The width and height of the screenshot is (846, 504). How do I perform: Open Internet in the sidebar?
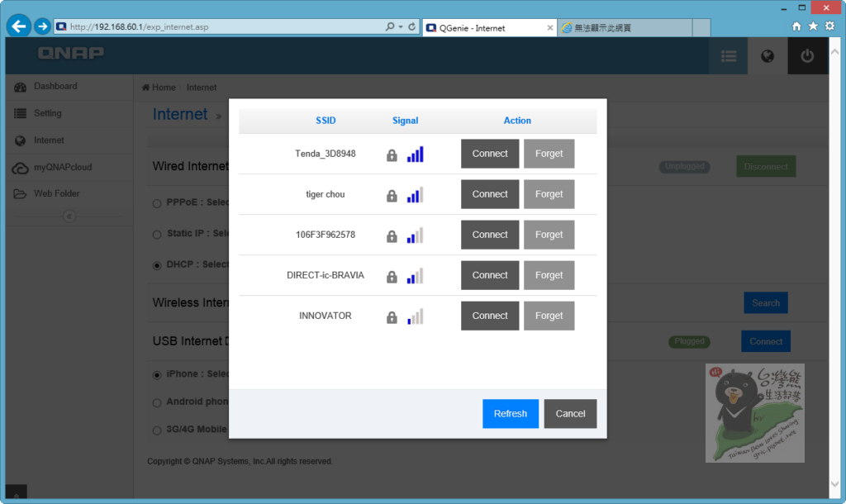[x=69, y=140]
